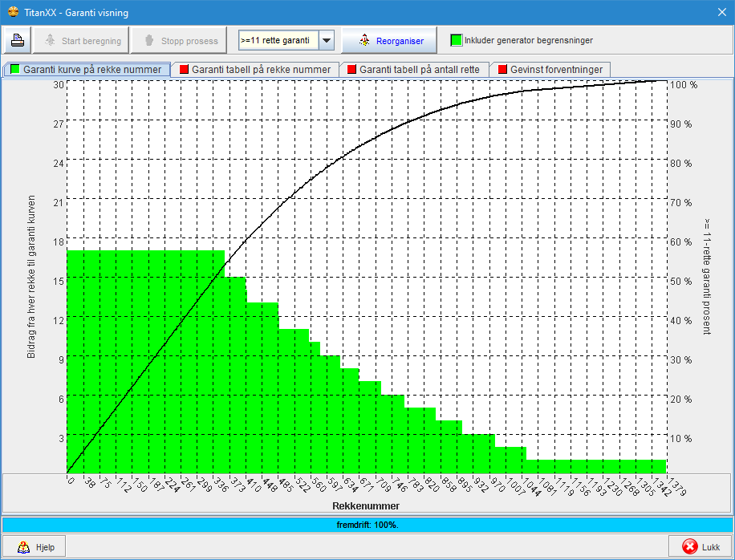
Task: Close the Garanti visning window
Action: click(722, 12)
